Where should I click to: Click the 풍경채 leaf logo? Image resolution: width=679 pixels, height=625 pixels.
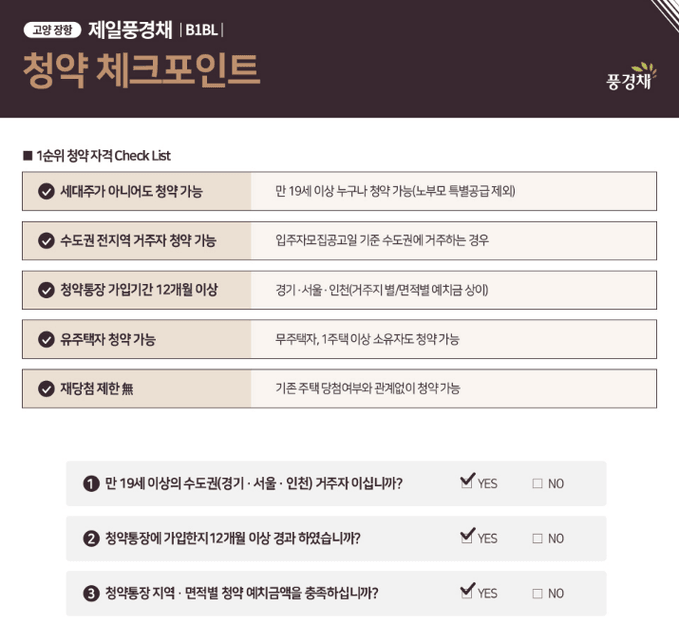(x=632, y=77)
